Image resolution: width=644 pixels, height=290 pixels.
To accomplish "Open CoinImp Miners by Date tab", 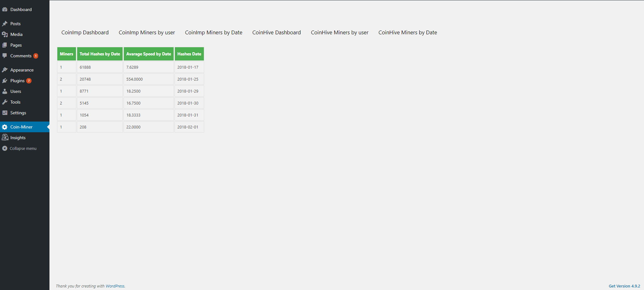I will 214,32.
